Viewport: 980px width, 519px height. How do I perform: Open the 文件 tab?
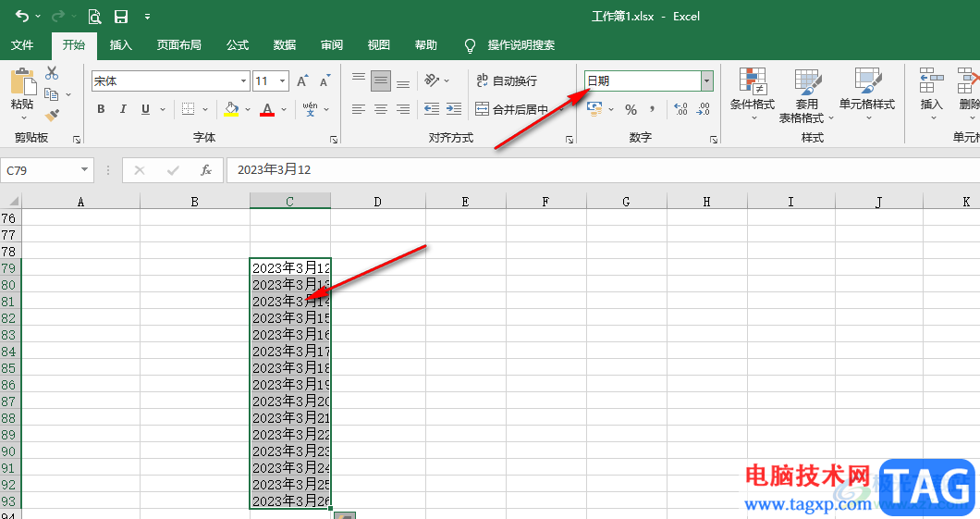(22, 45)
